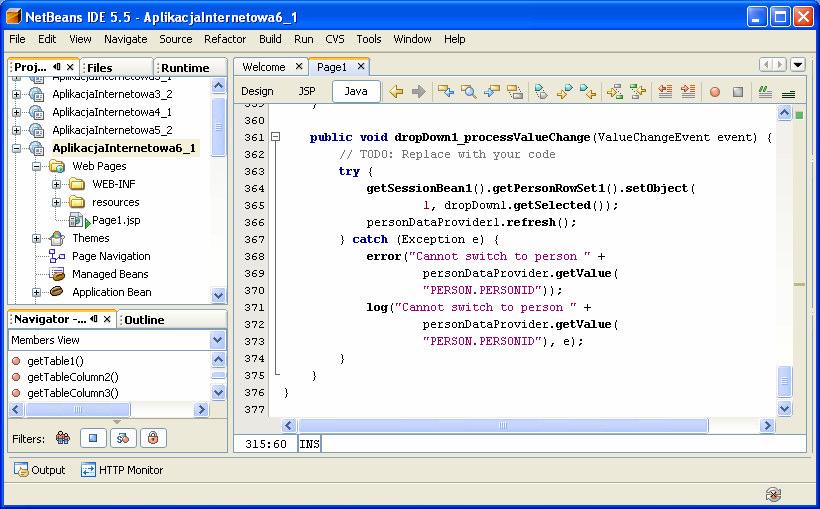820x509 pixels.
Task: Switch to the Files tab
Action: tap(99, 68)
